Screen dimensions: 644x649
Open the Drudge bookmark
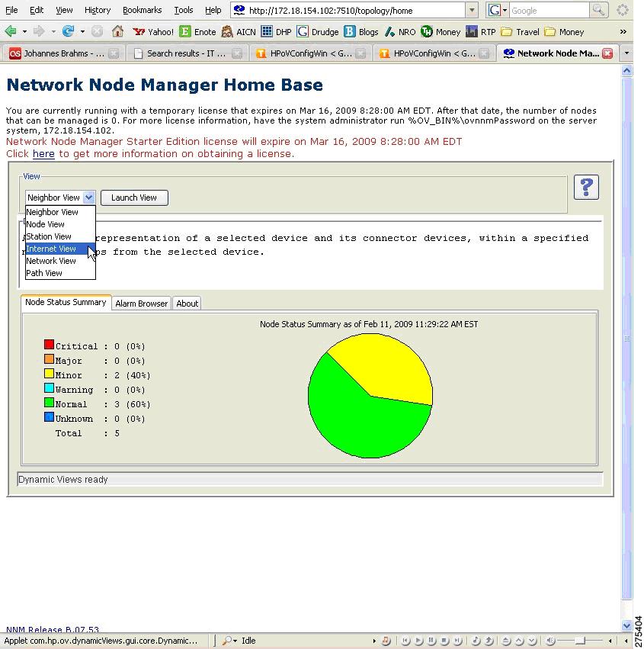(318, 32)
